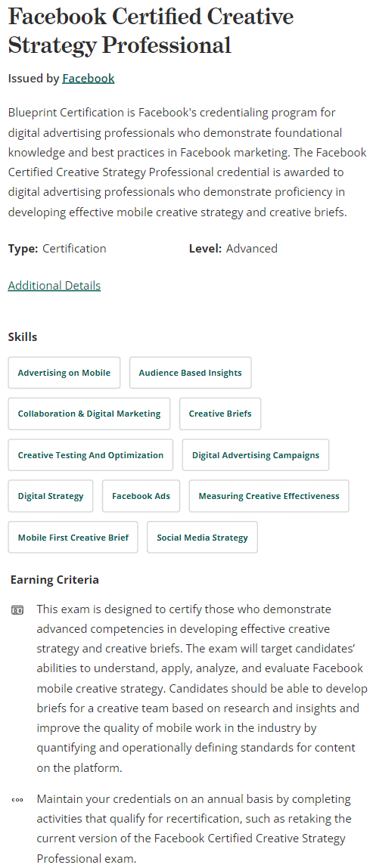Viewport: 373px width, 868px height.
Task: Select the Digital Advertising Campaigns tag
Action: click(x=256, y=455)
